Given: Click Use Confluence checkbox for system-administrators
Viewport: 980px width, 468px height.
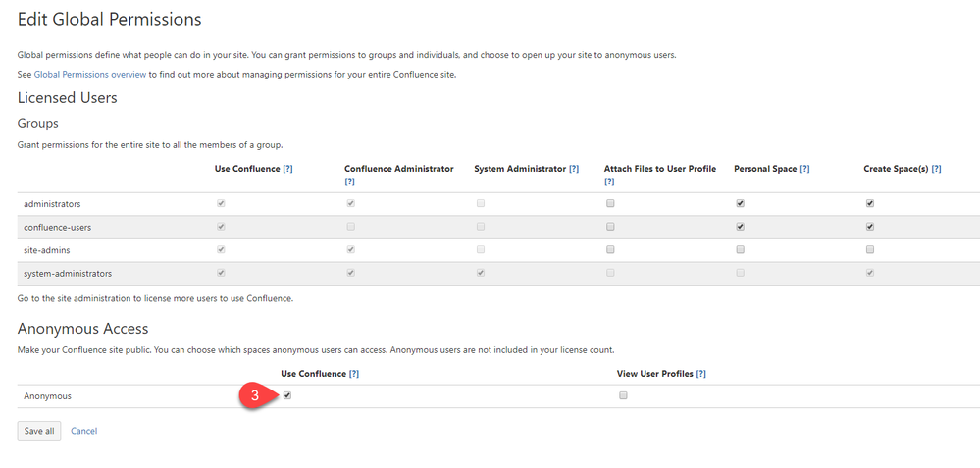Looking at the screenshot, I should pos(221,273).
